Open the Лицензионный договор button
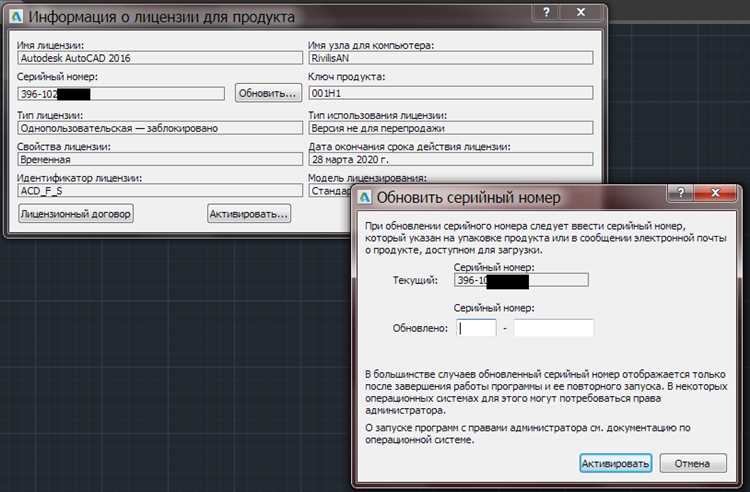 pos(76,214)
